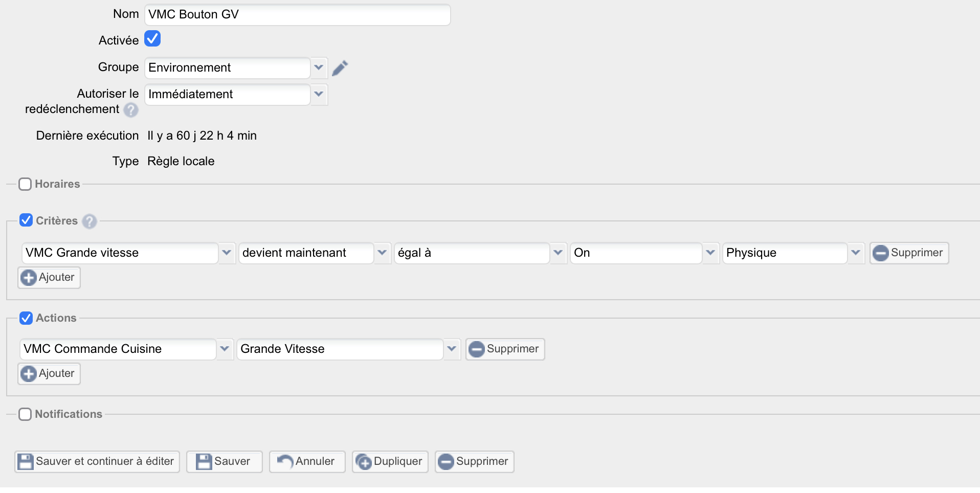Enable the Notifications section
The height and width of the screenshot is (493, 980).
[x=25, y=414]
